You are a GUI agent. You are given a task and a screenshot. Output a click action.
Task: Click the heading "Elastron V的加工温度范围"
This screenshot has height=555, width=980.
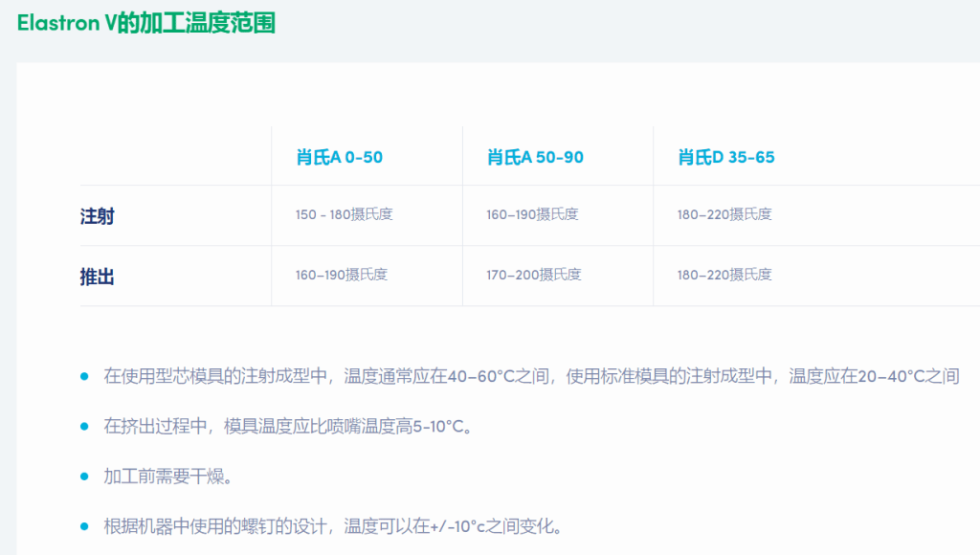click(x=146, y=23)
